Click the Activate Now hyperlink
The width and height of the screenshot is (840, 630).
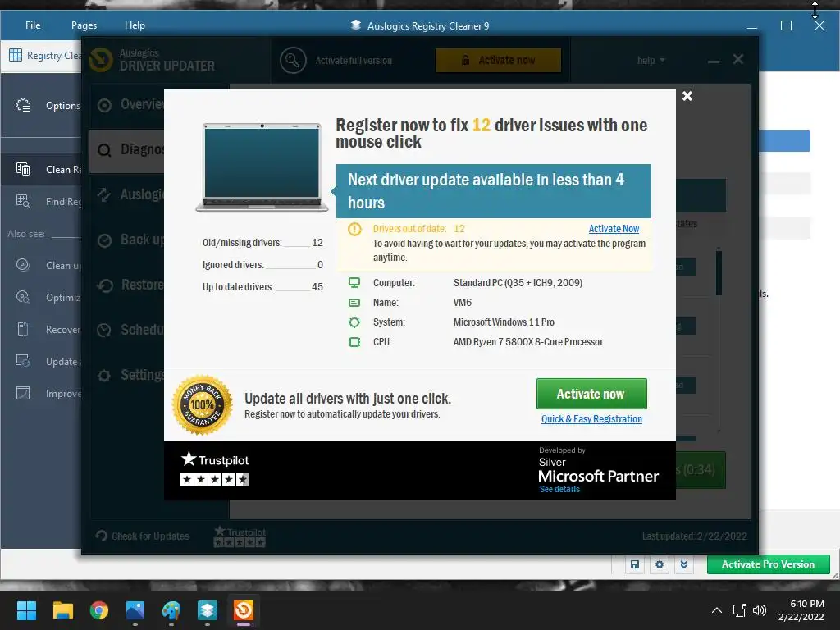point(614,229)
